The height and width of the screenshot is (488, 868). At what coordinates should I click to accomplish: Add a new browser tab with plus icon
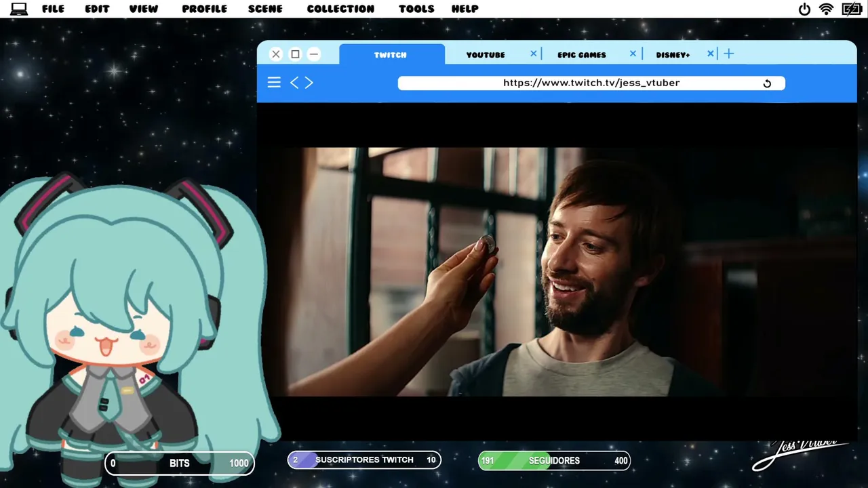tap(729, 54)
